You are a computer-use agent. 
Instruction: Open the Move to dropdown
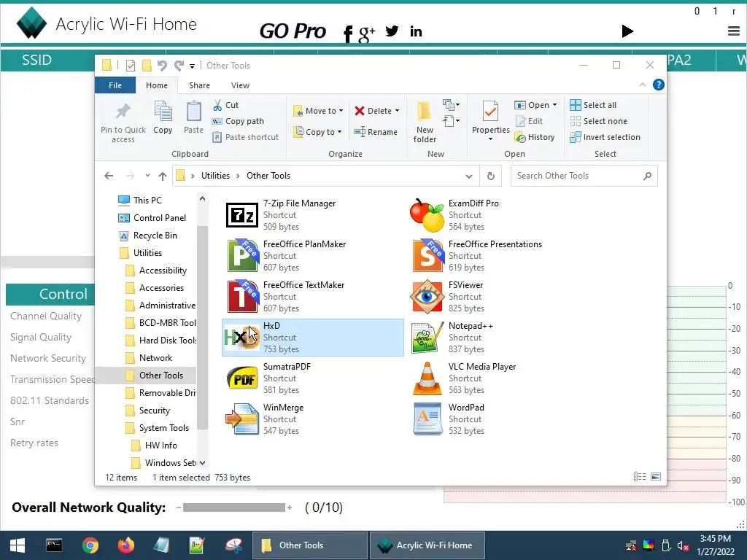point(318,111)
